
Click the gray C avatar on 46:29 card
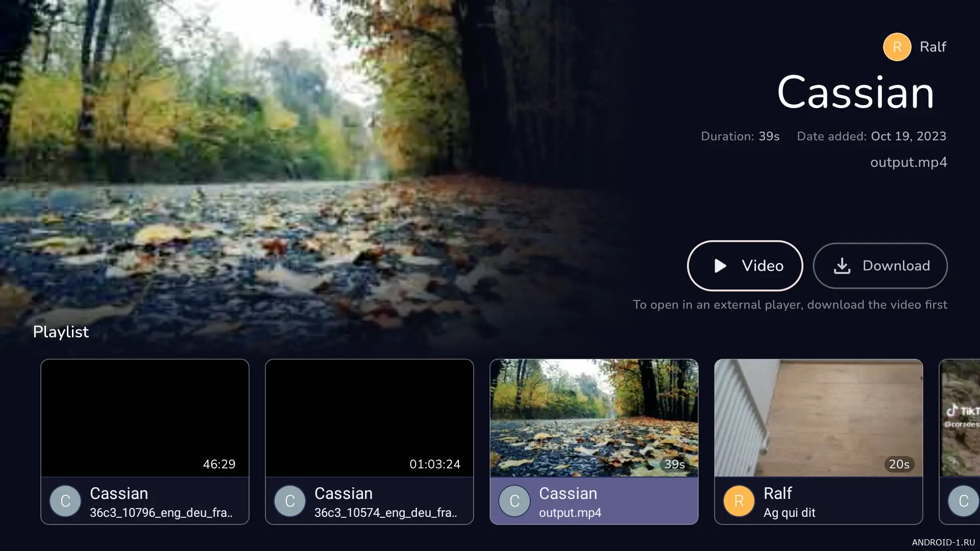point(65,501)
